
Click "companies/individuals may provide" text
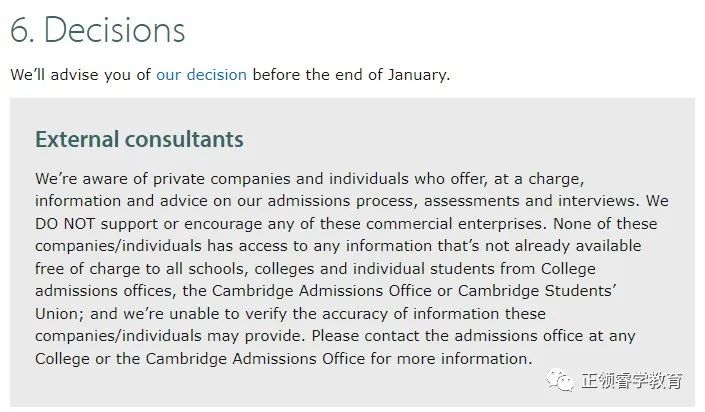coord(169,336)
